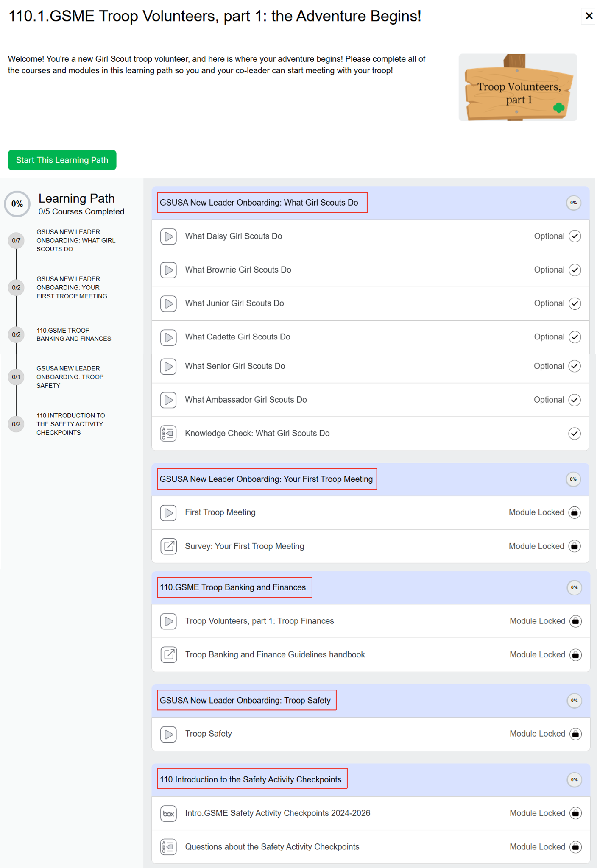Click completion checkmark for Knowledge Check: What Girl Scouts Do

[x=575, y=434]
